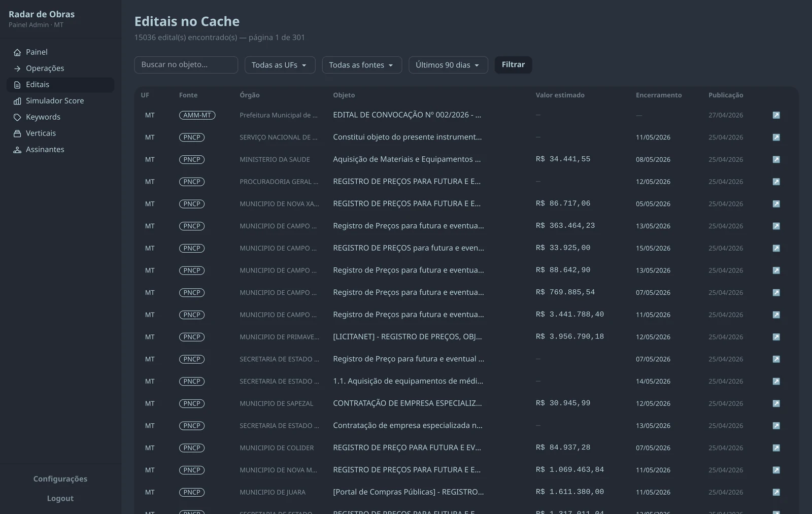
Task: Click Logout
Action: (x=60, y=499)
